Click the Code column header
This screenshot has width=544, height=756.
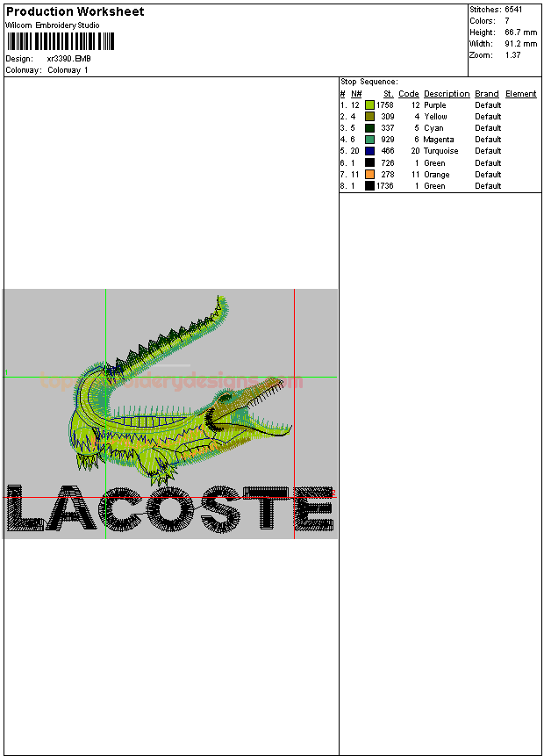(x=409, y=94)
